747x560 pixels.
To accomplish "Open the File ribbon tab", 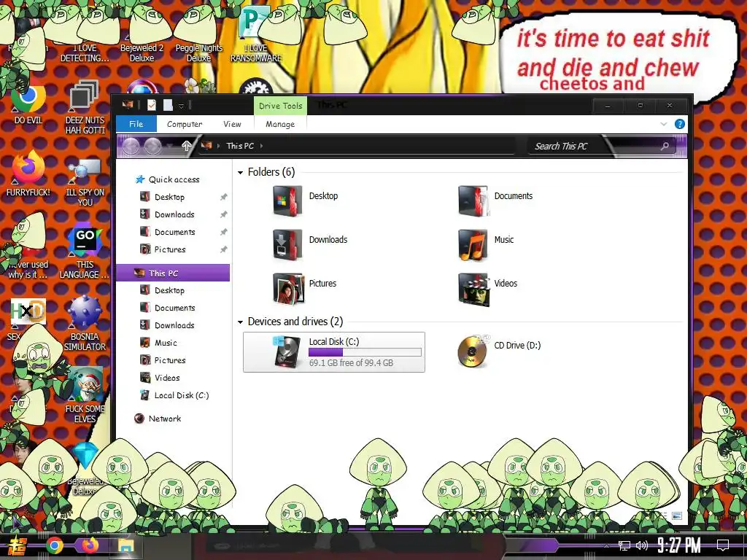I will pos(136,124).
